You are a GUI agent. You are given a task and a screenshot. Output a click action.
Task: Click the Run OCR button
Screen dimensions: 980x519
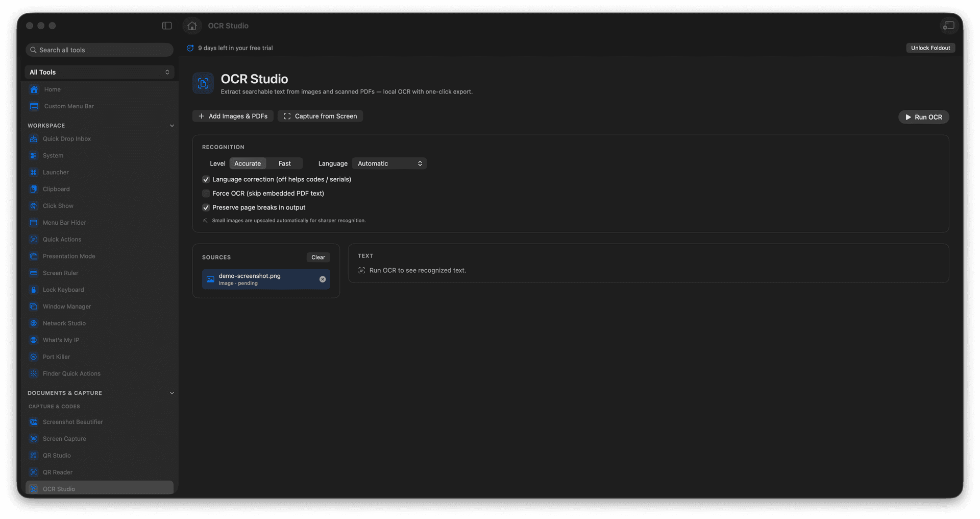click(x=923, y=117)
